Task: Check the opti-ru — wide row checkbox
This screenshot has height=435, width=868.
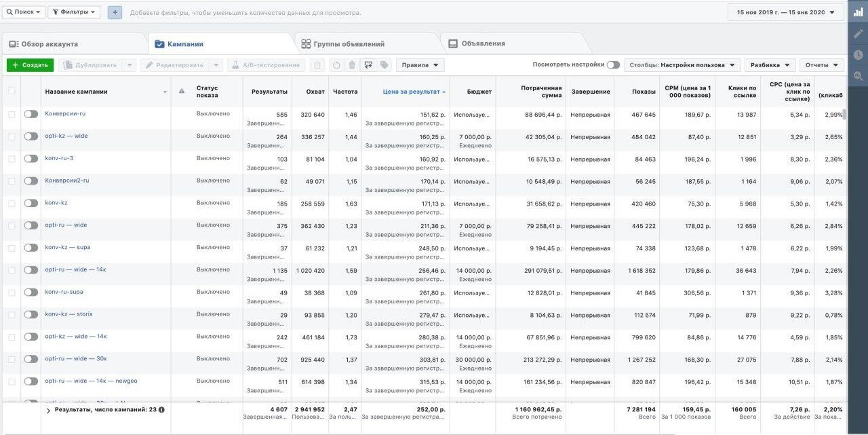Action: pyautogui.click(x=12, y=226)
